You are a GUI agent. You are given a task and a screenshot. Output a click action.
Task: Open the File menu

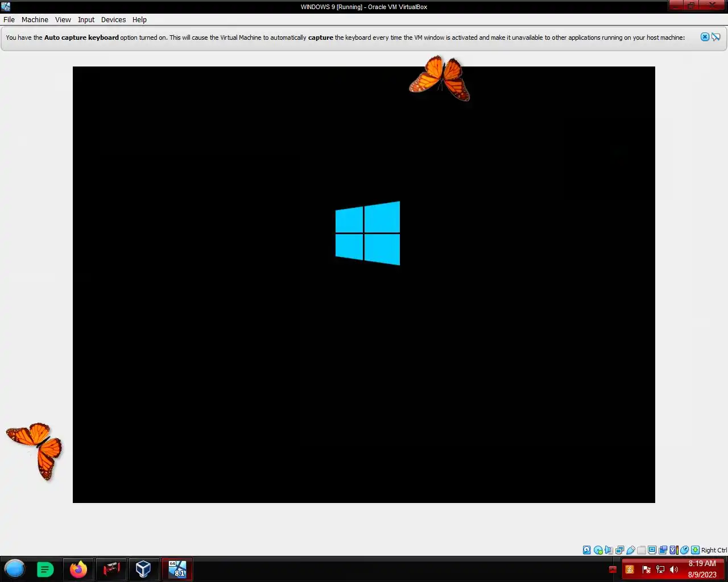pos(9,19)
